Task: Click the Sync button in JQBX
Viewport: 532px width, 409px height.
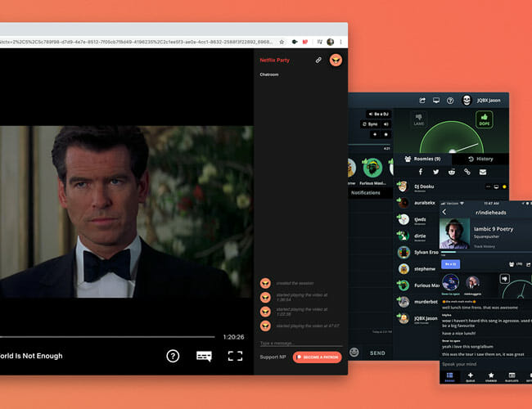Action: pos(370,124)
